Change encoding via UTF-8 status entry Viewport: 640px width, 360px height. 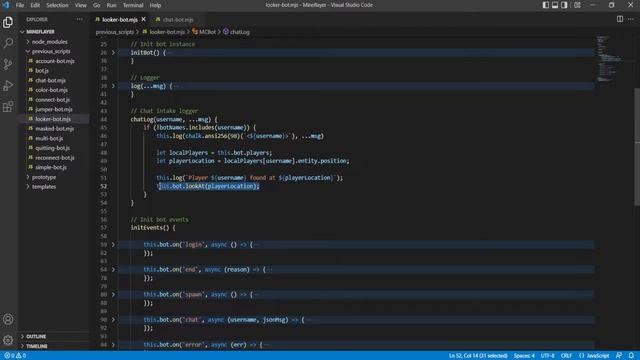[x=547, y=356]
